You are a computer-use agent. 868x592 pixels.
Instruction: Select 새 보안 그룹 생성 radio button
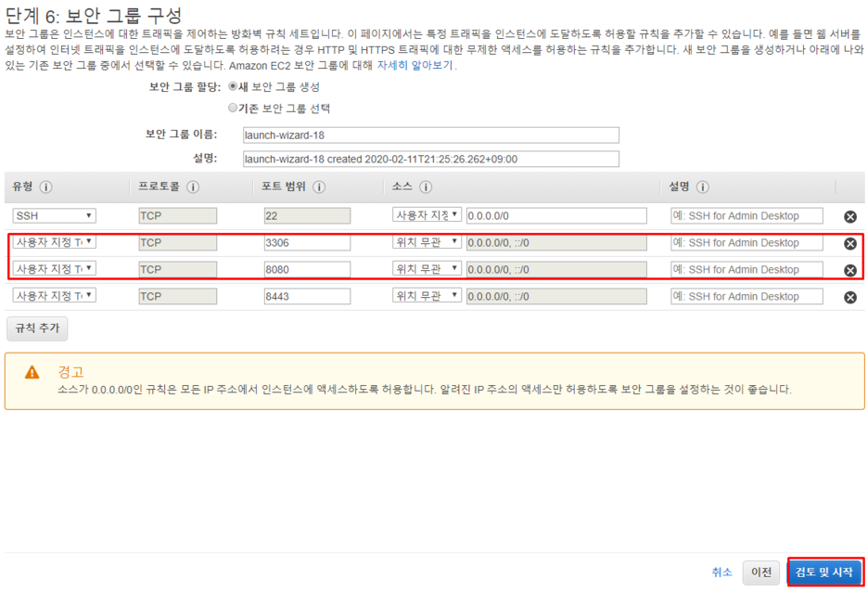tap(233, 86)
